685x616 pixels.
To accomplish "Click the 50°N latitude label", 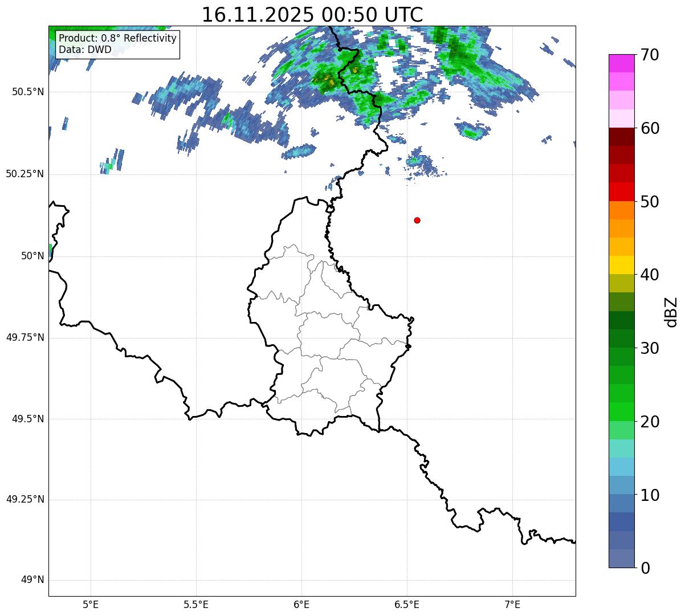I will tap(32, 256).
